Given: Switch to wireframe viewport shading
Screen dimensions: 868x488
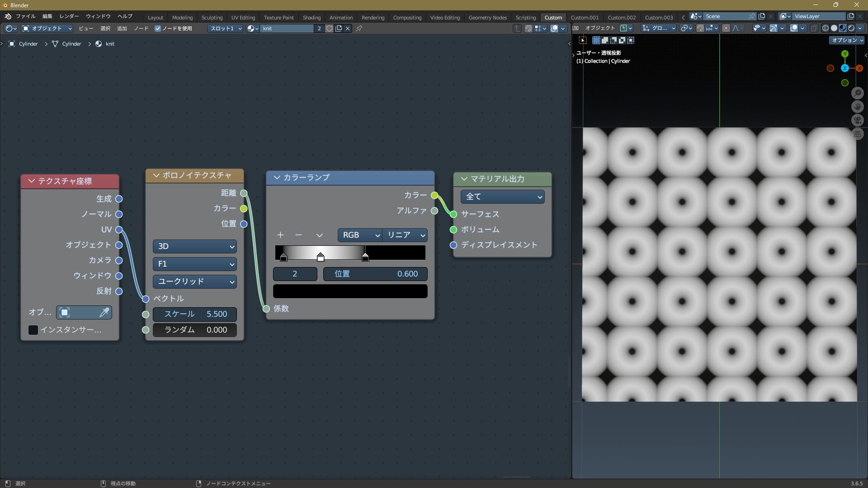Looking at the screenshot, I should point(826,28).
